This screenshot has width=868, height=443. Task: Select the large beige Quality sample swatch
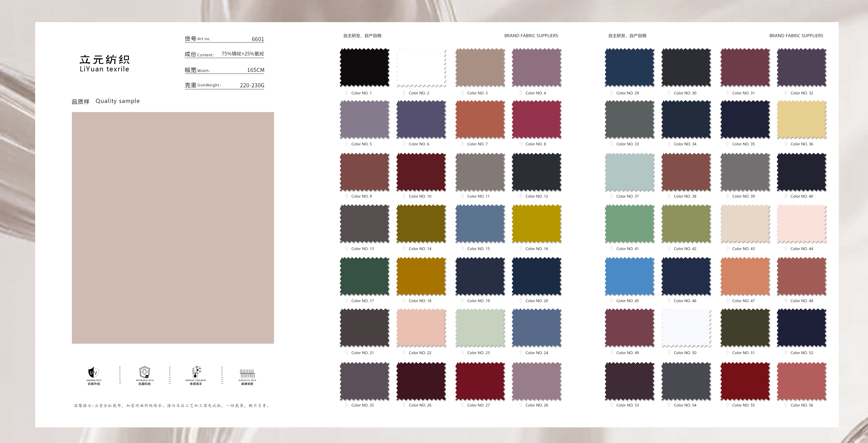tap(173, 228)
